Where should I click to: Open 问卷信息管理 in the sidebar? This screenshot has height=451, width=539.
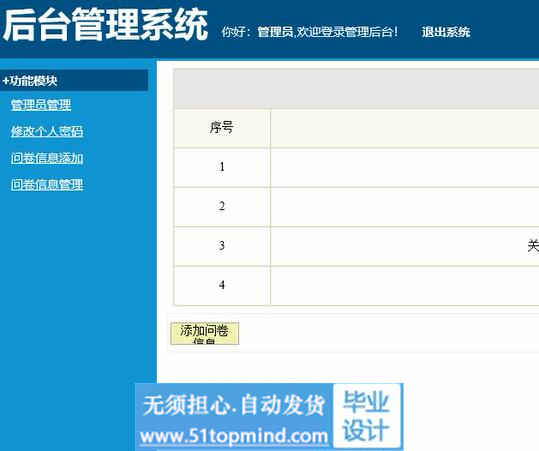click(47, 185)
